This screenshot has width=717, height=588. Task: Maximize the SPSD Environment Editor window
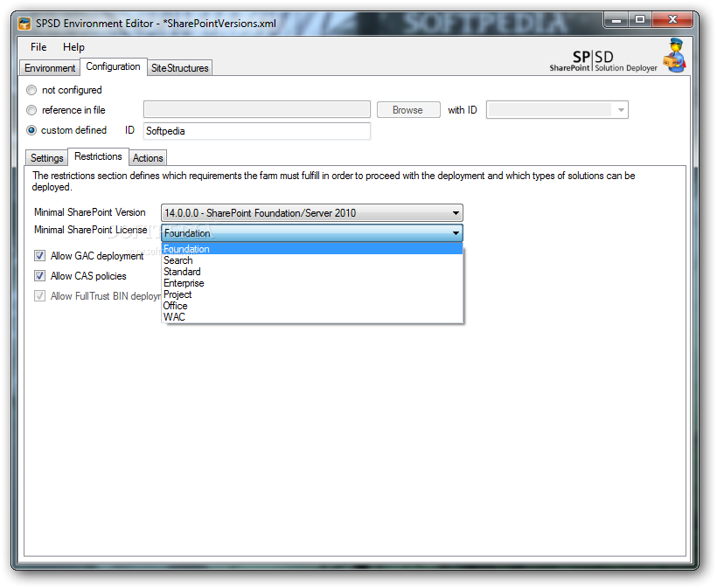tap(640, 19)
